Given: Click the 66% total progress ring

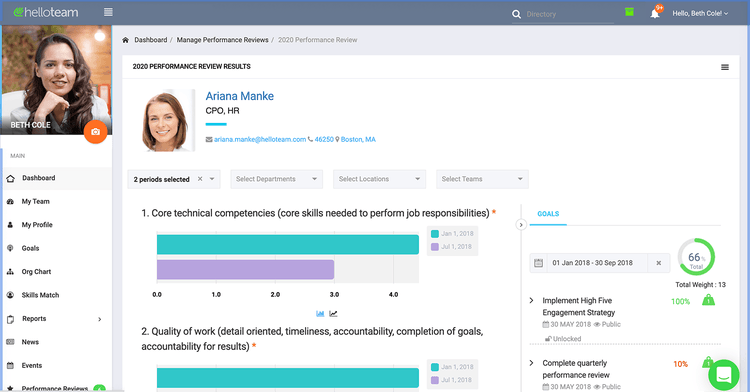Looking at the screenshot, I should point(696,257).
